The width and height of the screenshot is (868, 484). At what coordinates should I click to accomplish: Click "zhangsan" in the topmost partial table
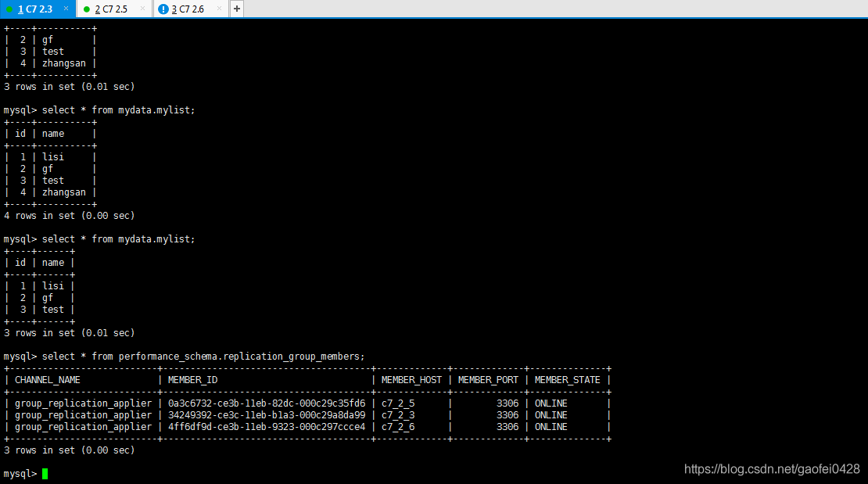[63, 63]
